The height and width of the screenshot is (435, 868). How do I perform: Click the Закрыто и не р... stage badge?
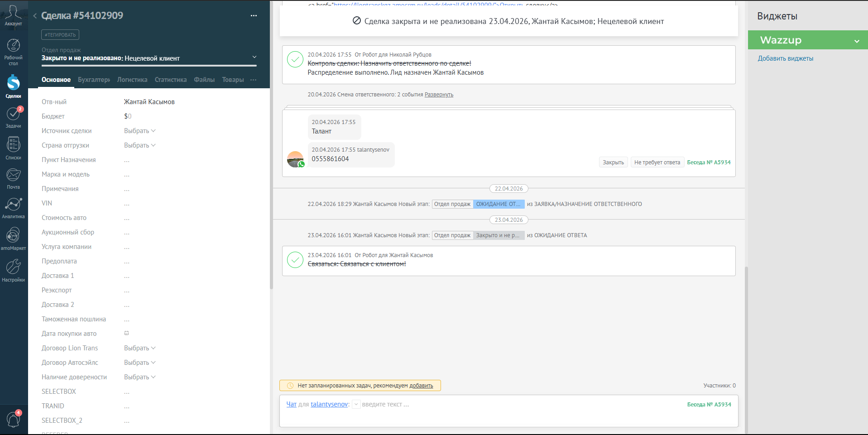[499, 235]
